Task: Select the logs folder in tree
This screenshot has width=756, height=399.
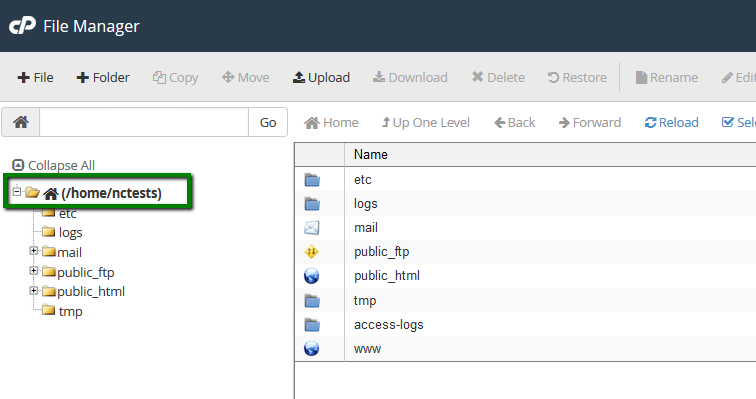Action: click(70, 233)
